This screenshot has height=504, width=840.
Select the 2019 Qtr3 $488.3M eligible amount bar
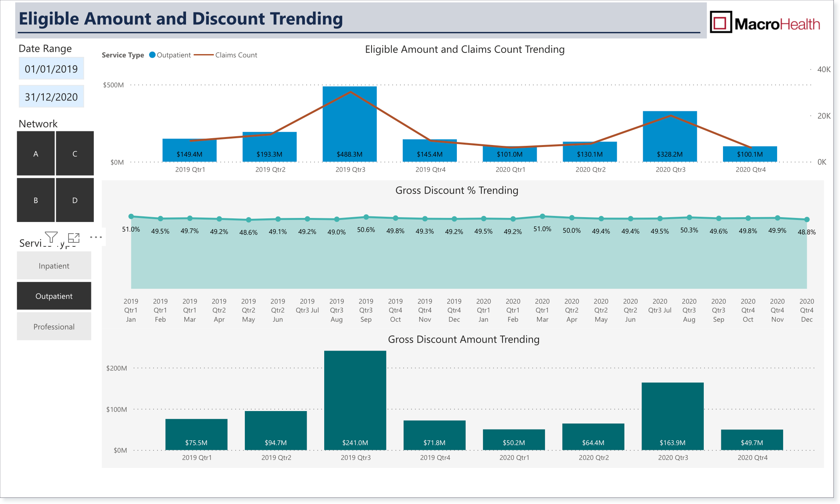[349, 124]
